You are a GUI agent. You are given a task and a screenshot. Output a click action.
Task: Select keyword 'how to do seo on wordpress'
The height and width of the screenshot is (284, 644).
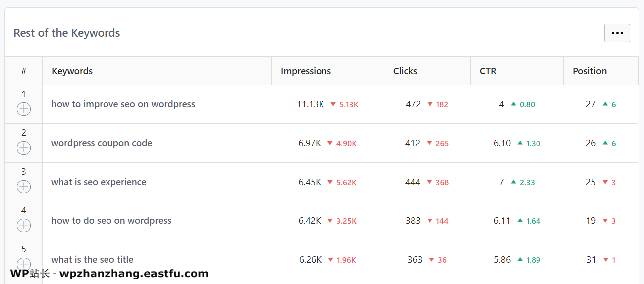[111, 221]
